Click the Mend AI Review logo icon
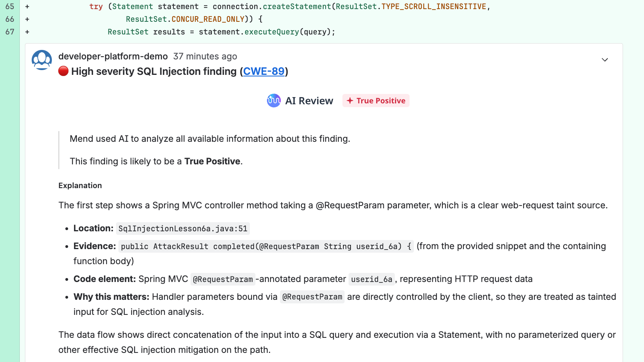Viewport: 644px width, 362px height. [274, 101]
